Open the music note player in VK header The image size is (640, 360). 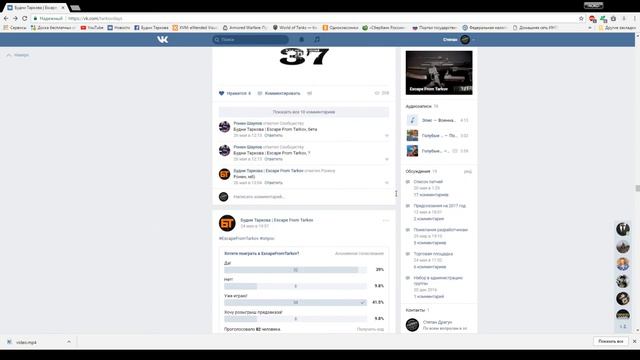(317, 39)
